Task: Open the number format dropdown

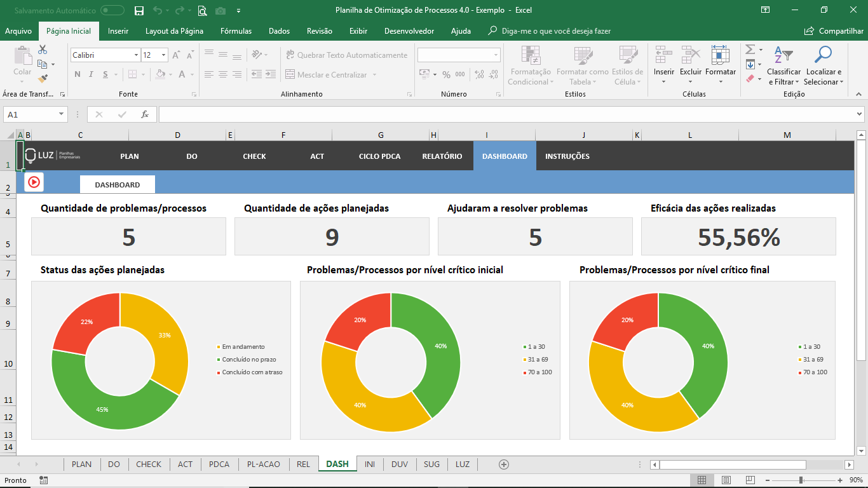Action: pos(496,55)
